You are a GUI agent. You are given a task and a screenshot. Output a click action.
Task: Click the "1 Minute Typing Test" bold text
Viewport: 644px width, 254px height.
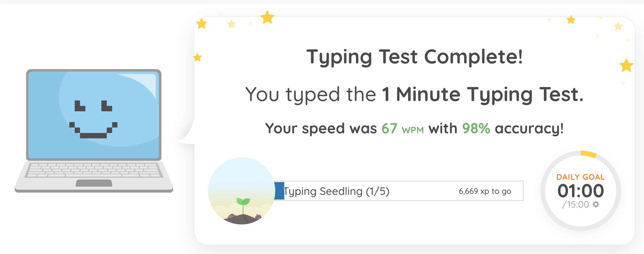(482, 94)
